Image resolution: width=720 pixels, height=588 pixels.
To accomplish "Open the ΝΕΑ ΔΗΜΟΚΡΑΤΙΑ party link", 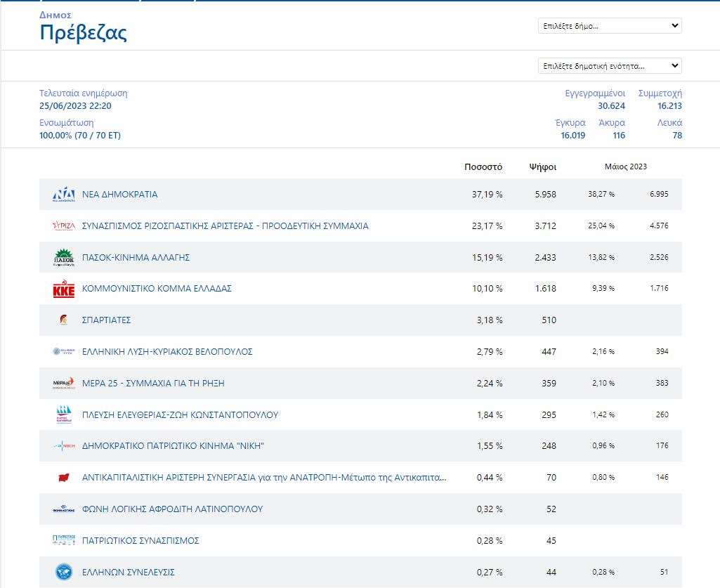I will [x=120, y=195].
